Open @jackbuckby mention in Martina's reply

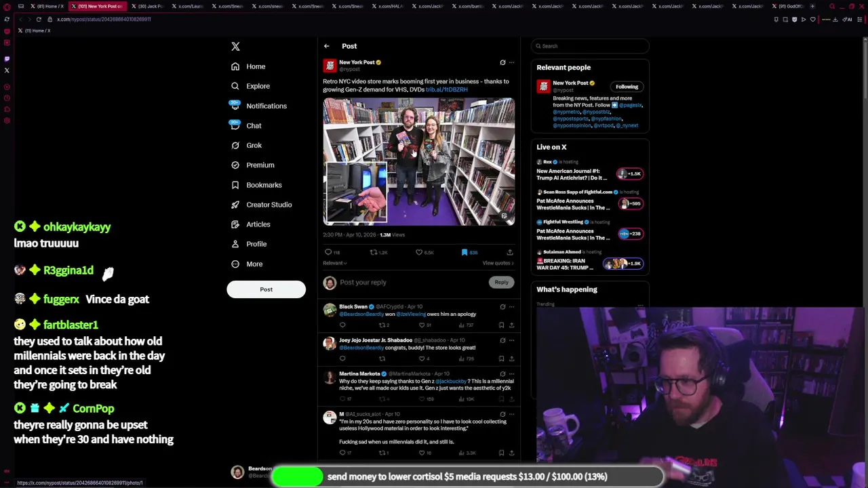pyautogui.click(x=451, y=382)
